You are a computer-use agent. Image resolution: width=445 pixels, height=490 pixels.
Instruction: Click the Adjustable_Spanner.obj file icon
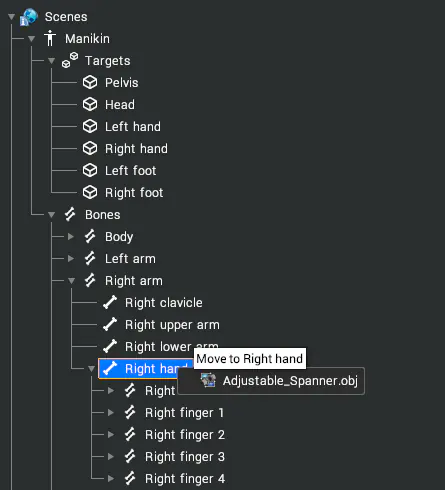click(208, 380)
